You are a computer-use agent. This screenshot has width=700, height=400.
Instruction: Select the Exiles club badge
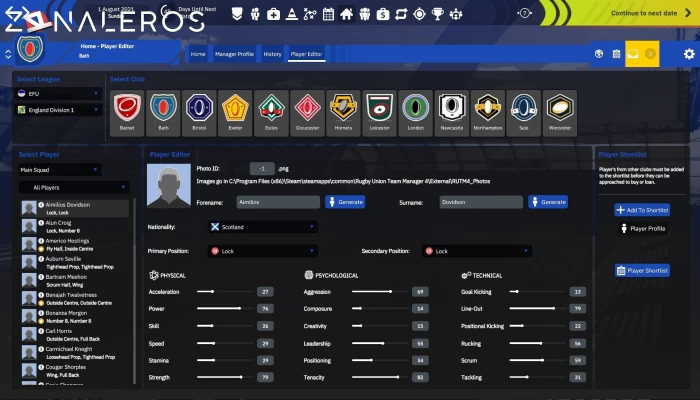(x=271, y=113)
